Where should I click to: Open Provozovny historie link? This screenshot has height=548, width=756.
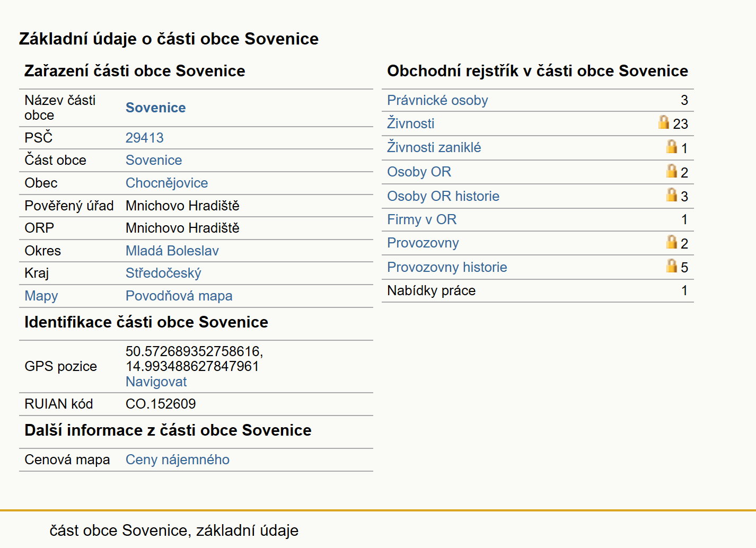[447, 267]
